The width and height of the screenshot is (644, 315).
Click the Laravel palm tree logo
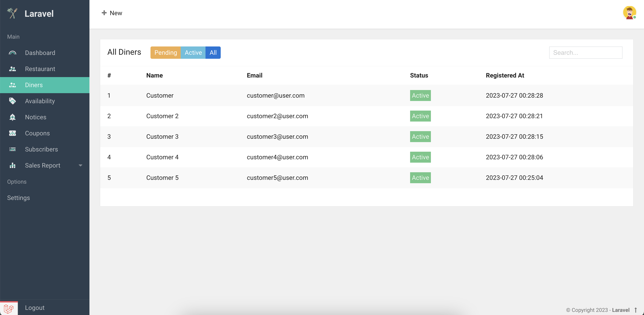pos(13,13)
